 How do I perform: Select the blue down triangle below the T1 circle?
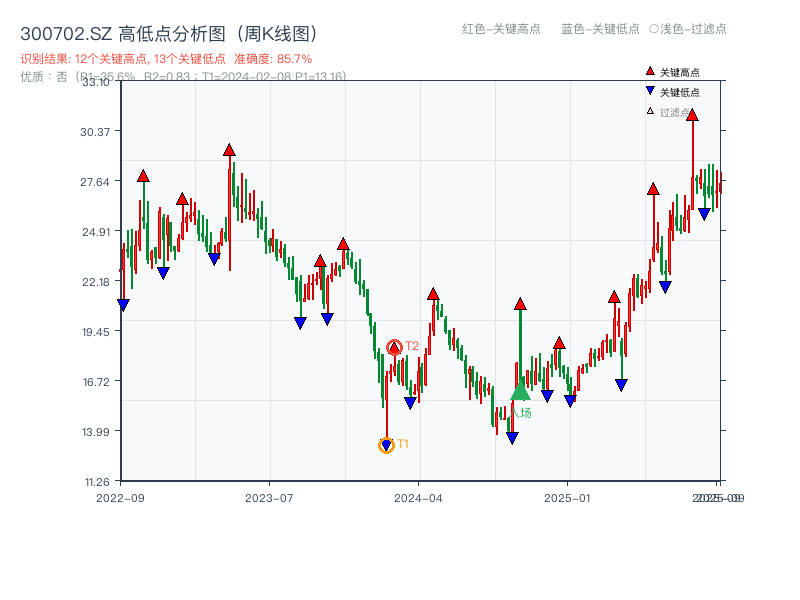tap(387, 443)
